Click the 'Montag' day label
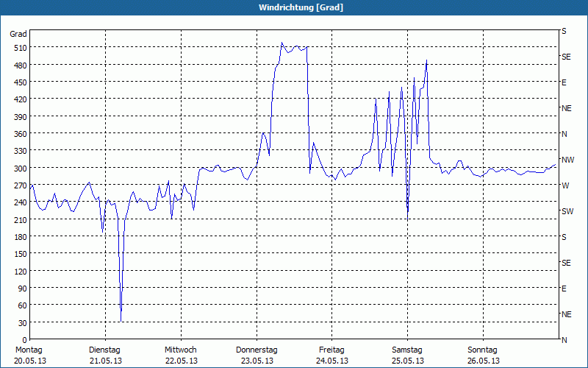Image resolution: width=588 pixels, height=368 pixels. (x=29, y=350)
